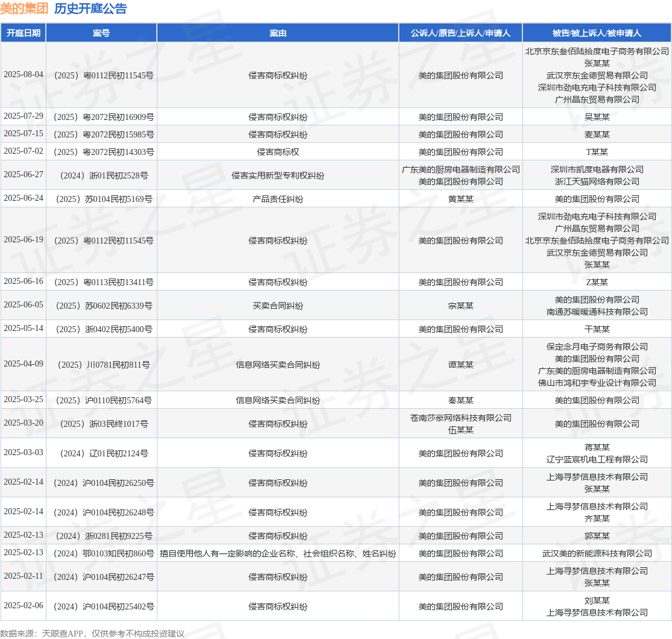Click defendant 麦某某
Viewport: 672px width, 639px height.
click(597, 134)
